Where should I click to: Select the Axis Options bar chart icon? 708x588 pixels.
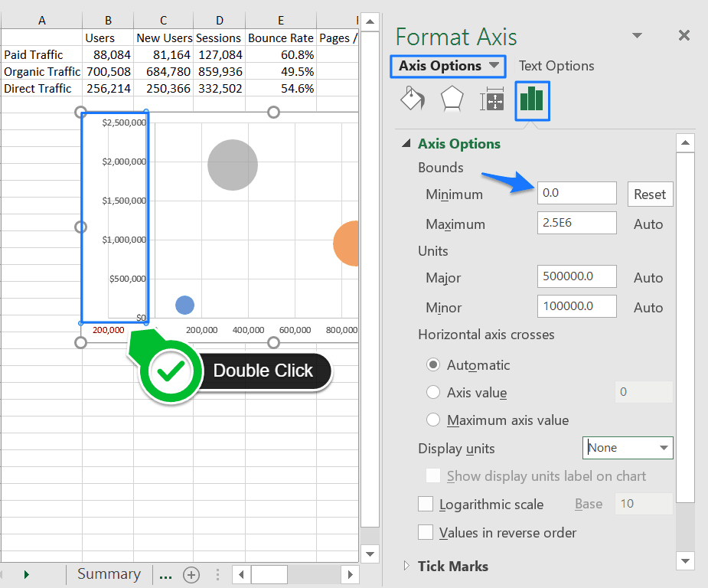click(x=532, y=101)
